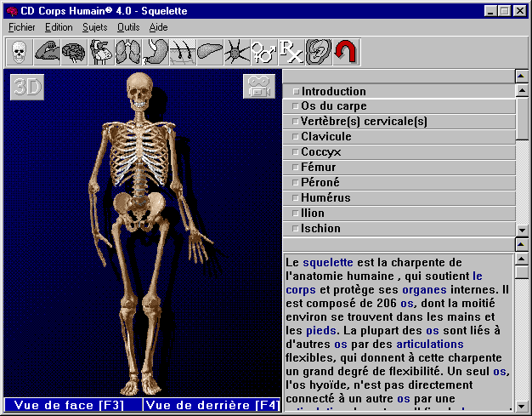Click the red return arrow icon
The height and width of the screenshot is (416, 532).
click(345, 52)
